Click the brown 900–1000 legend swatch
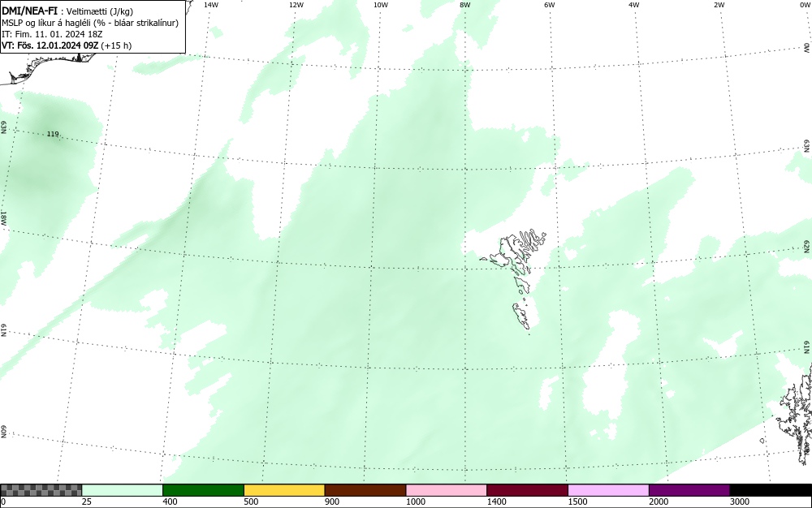Image resolution: width=812 pixels, height=508 pixels. point(365,490)
